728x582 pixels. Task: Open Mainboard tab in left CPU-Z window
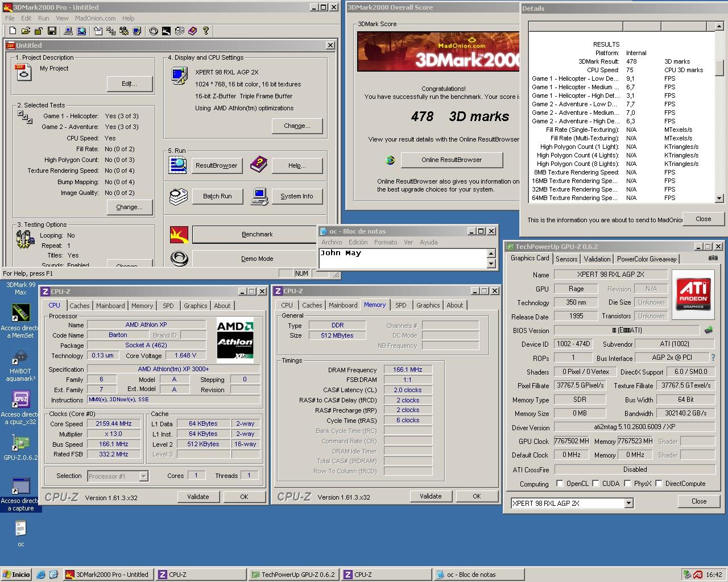tap(110, 306)
